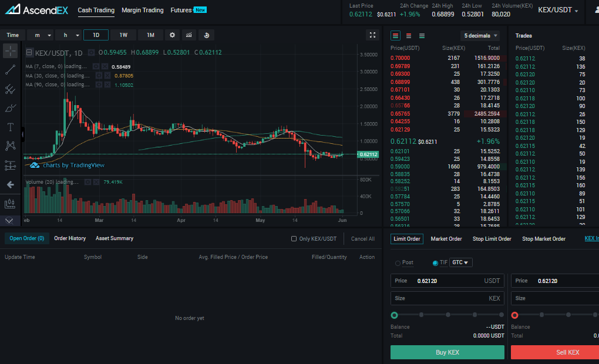Open chart settings gear icon

coord(172,35)
